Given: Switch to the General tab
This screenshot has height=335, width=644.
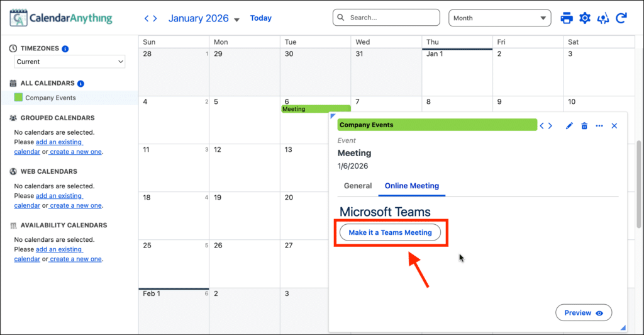Looking at the screenshot, I should pos(358,186).
